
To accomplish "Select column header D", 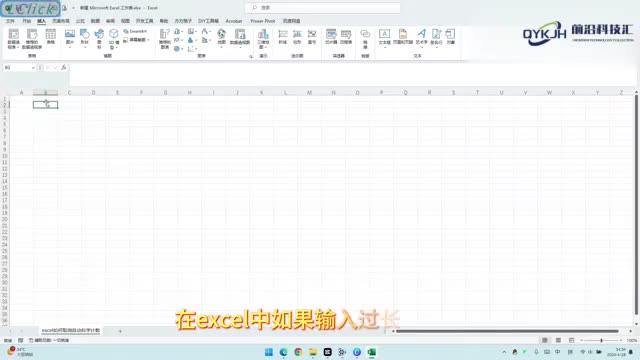I will coord(93,93).
